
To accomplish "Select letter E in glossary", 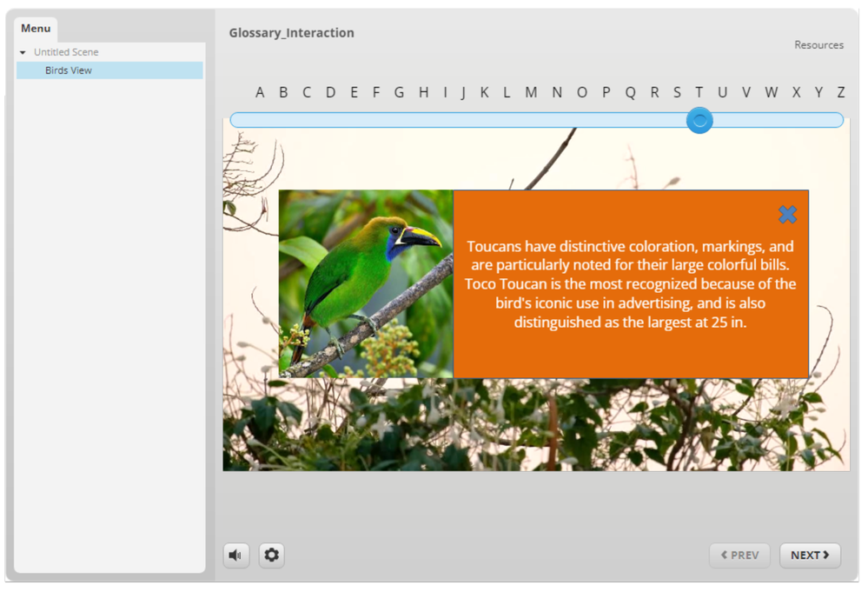I will tap(354, 92).
